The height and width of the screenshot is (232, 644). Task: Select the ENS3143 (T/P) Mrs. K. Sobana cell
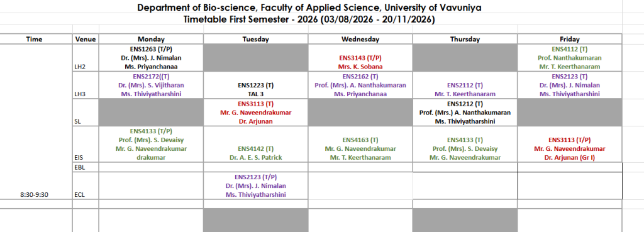pos(360,57)
